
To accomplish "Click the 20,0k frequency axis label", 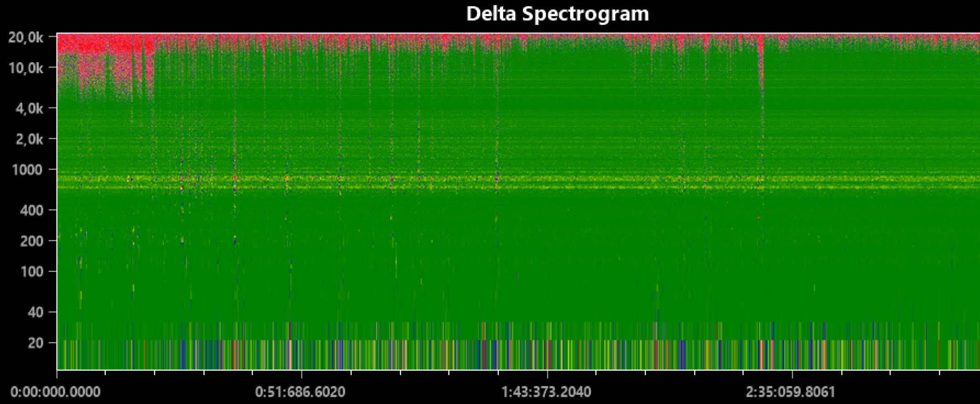I will (x=26, y=38).
